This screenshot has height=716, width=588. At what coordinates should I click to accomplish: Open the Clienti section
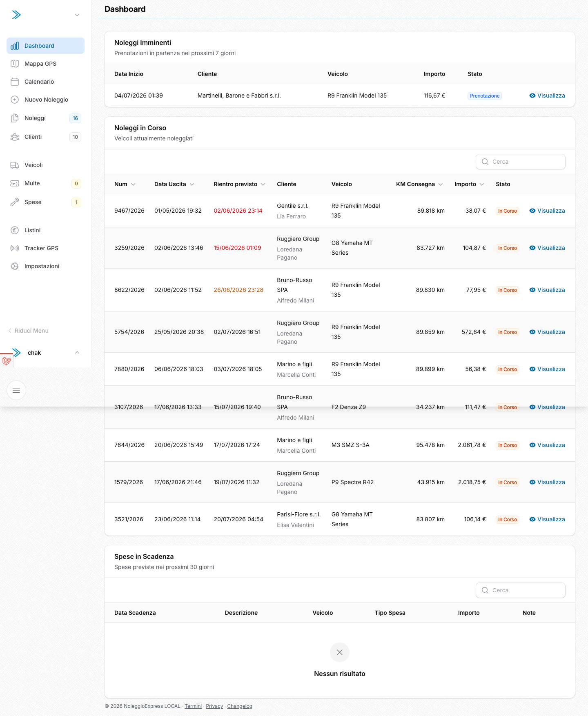point(45,137)
